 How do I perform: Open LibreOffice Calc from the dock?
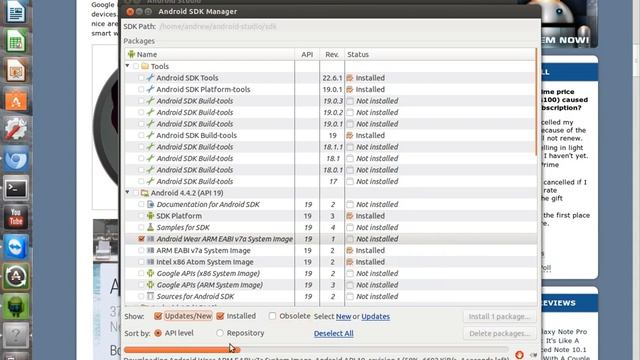coord(16,41)
